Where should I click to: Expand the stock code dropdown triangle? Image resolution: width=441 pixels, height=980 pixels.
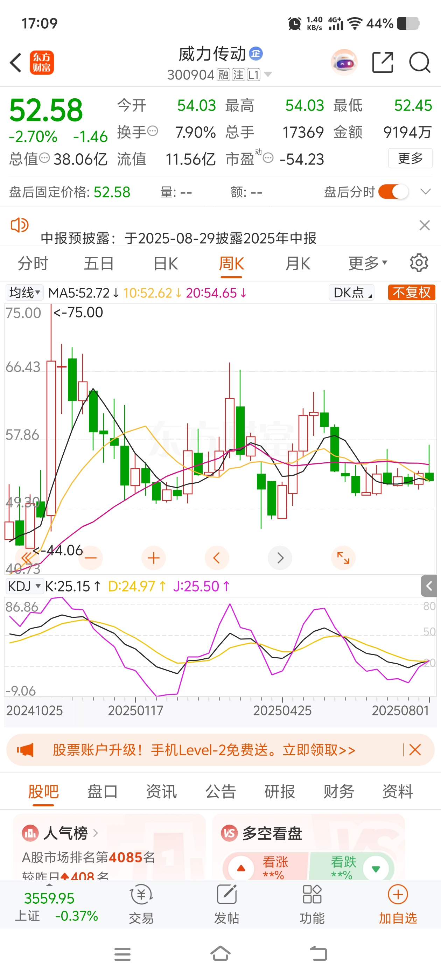268,74
